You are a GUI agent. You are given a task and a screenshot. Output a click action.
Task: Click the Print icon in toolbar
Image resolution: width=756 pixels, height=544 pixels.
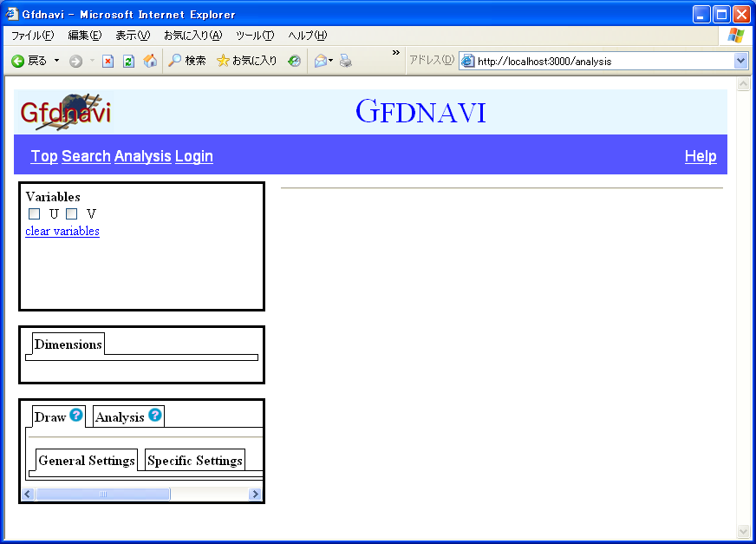pyautogui.click(x=346, y=61)
